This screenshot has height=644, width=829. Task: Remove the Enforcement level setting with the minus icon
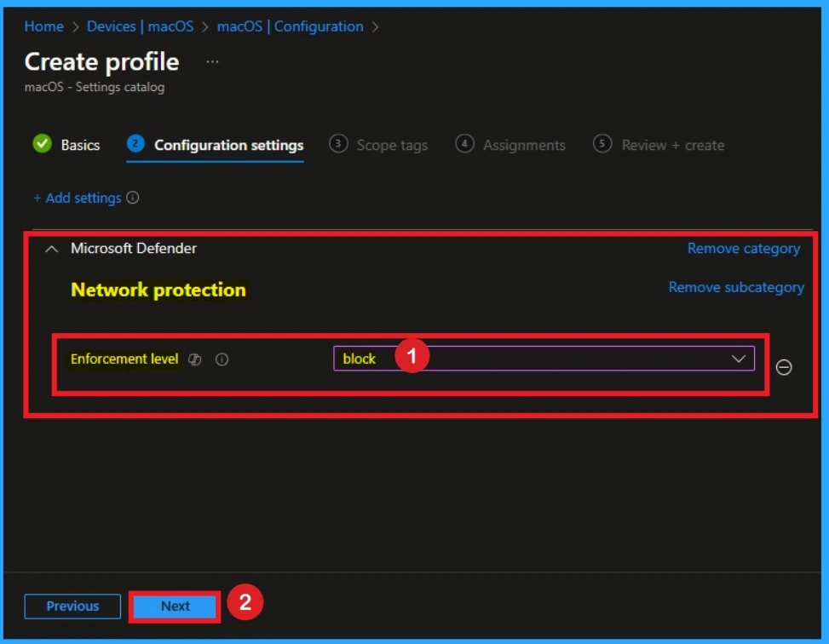[784, 367]
